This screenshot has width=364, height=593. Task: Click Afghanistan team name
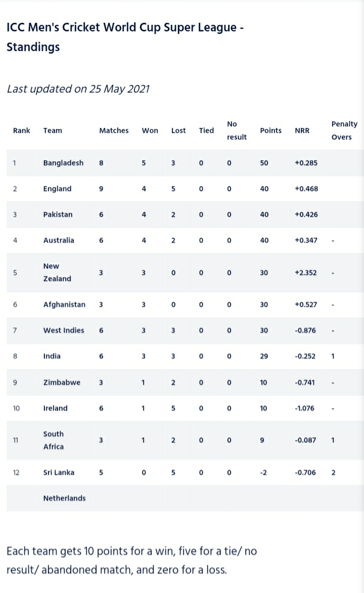[x=64, y=304]
